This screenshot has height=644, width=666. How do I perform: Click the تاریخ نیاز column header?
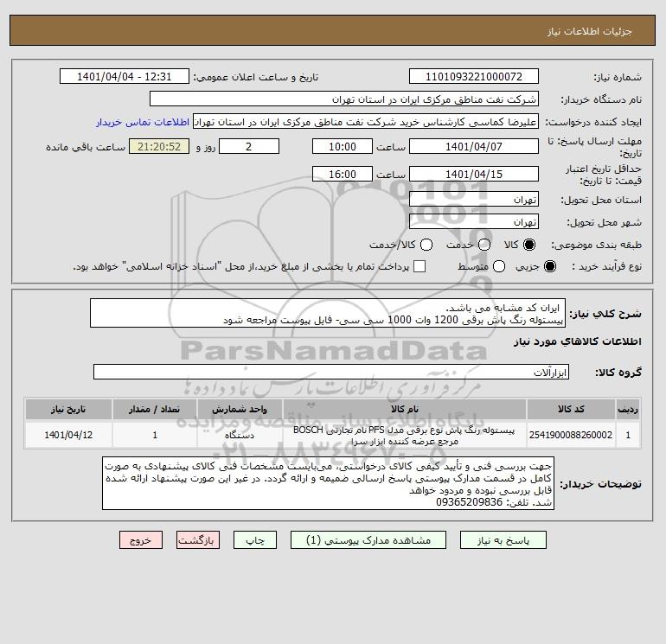click(68, 409)
